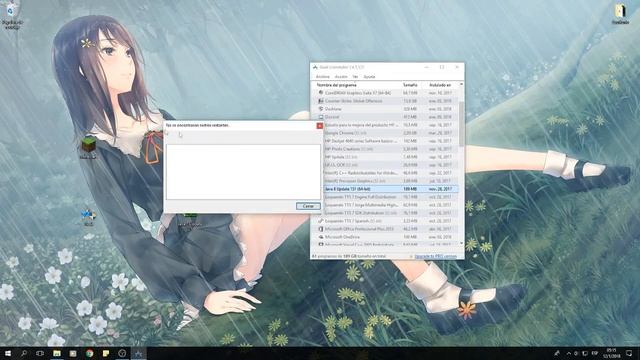Open the Ayuda menu in Geek Uninstaller
This screenshot has width=640, height=360.
(x=369, y=77)
